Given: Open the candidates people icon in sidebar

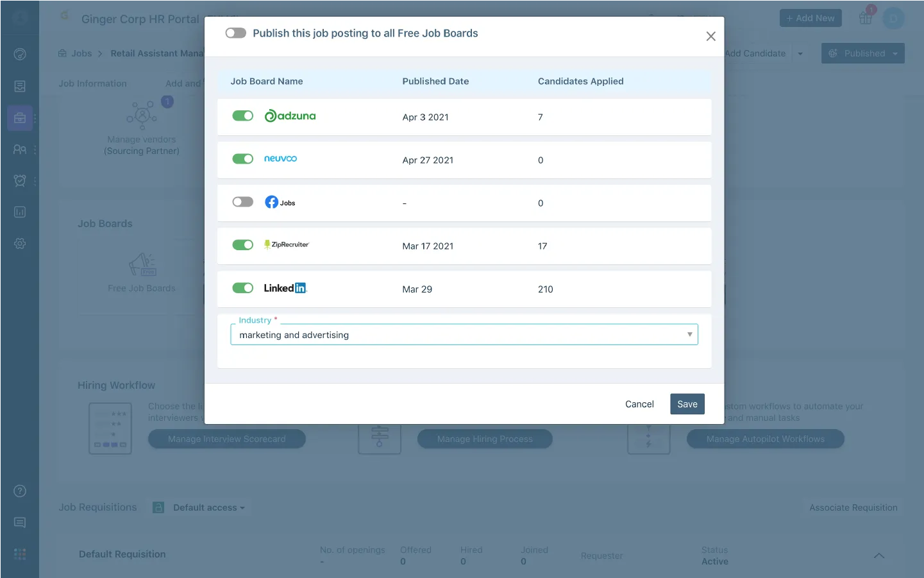Looking at the screenshot, I should [x=20, y=149].
